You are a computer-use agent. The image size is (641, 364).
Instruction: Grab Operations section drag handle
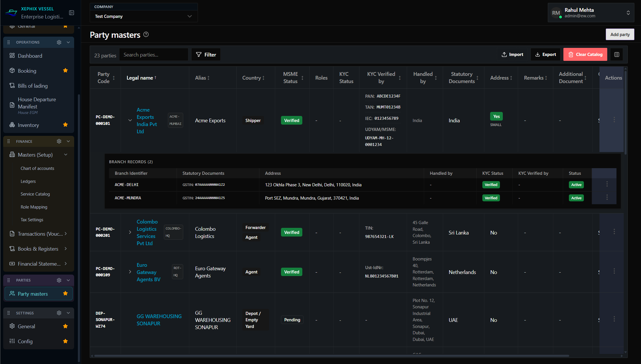pos(9,42)
